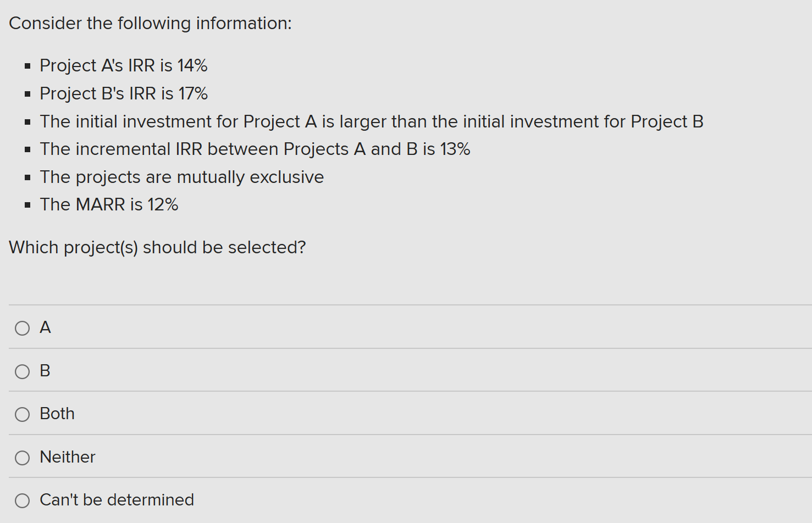Click the bullet 'Project A's IRR is 14%'
The image size is (812, 523).
123,65
